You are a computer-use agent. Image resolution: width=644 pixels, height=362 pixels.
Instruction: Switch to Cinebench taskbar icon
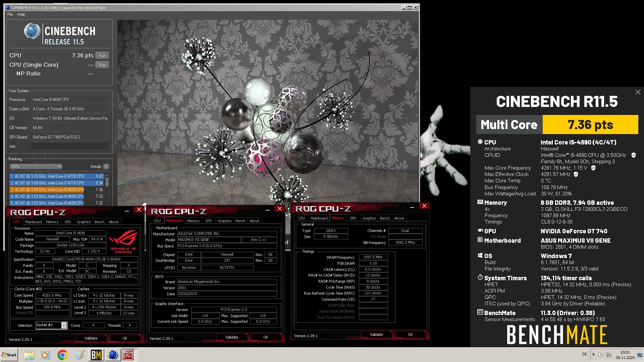click(x=113, y=355)
